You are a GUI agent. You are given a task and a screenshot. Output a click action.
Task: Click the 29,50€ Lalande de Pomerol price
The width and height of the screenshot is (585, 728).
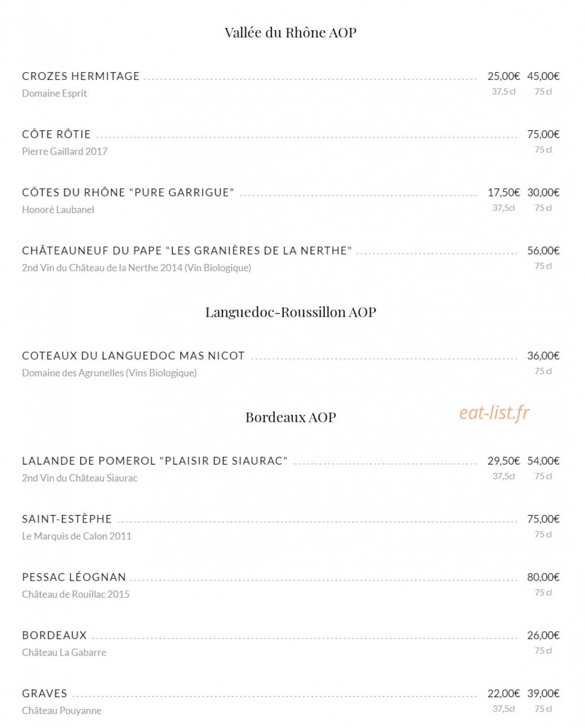(x=503, y=460)
